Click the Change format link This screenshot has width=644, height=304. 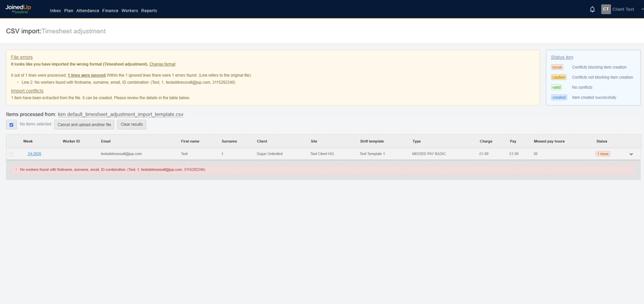tap(162, 65)
